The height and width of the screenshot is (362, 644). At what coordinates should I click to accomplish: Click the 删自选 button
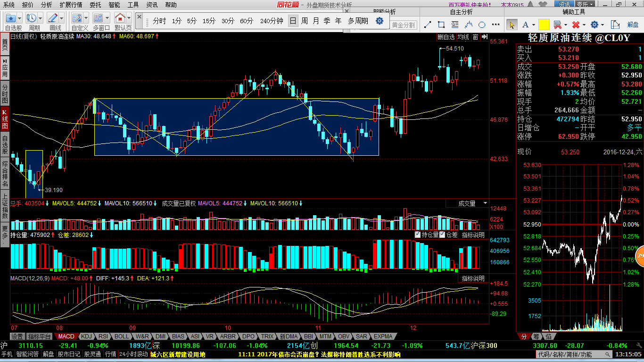446,36
